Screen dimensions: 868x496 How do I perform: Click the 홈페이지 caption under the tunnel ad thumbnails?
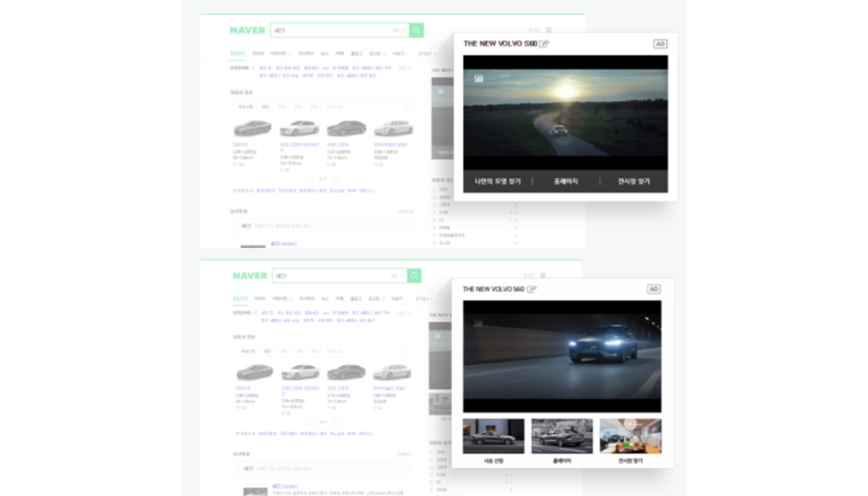tap(562, 461)
